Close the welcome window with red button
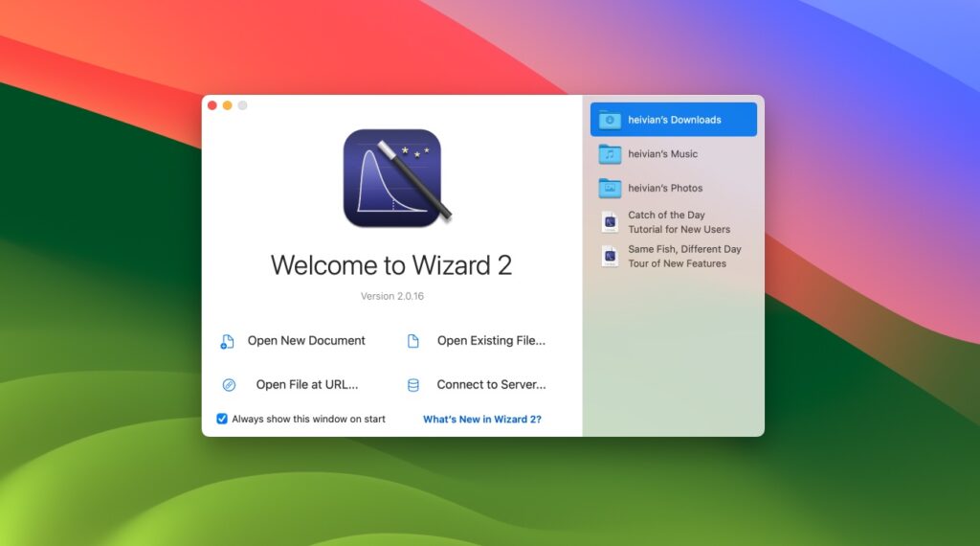980x546 pixels. tap(212, 105)
